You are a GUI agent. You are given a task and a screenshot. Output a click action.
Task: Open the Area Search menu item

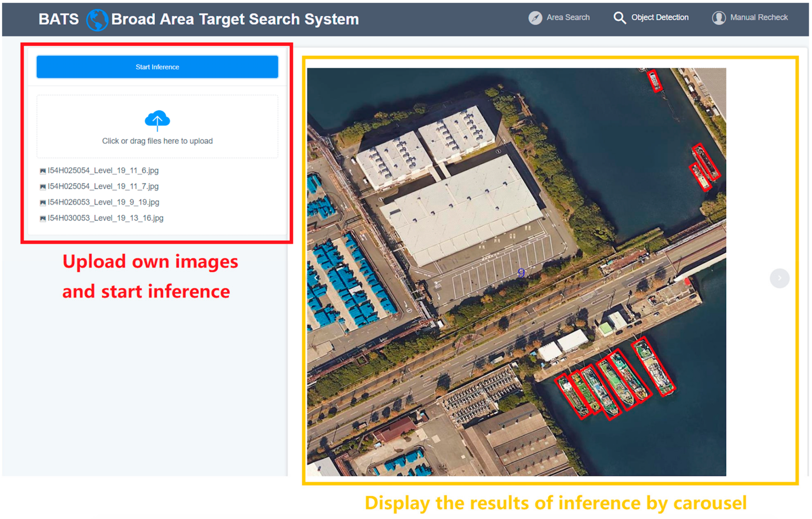point(568,17)
